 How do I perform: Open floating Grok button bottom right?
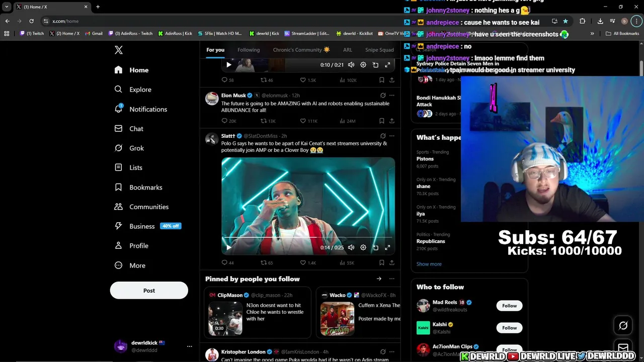[623, 326]
